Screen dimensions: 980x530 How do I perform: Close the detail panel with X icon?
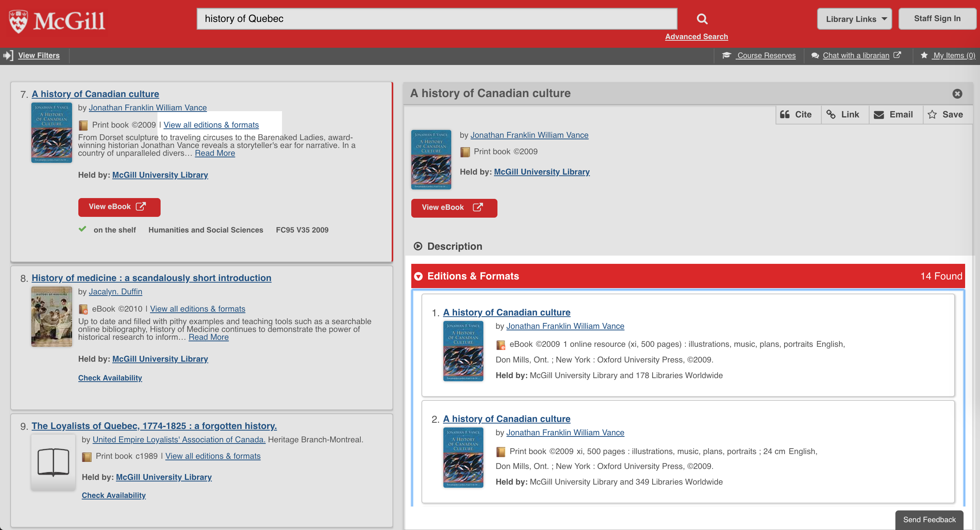tap(957, 94)
